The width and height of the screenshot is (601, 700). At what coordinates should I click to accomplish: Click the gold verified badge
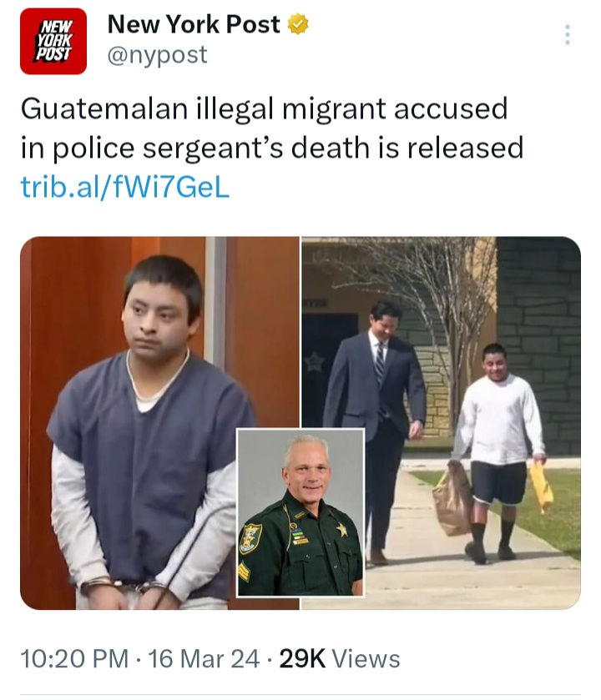pyautogui.click(x=298, y=24)
